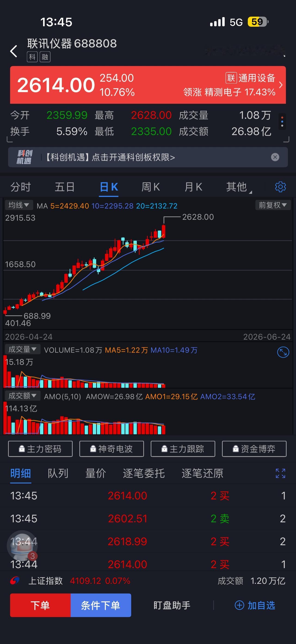Tap the 上证指数 4109.12 ticker bar

(148, 581)
